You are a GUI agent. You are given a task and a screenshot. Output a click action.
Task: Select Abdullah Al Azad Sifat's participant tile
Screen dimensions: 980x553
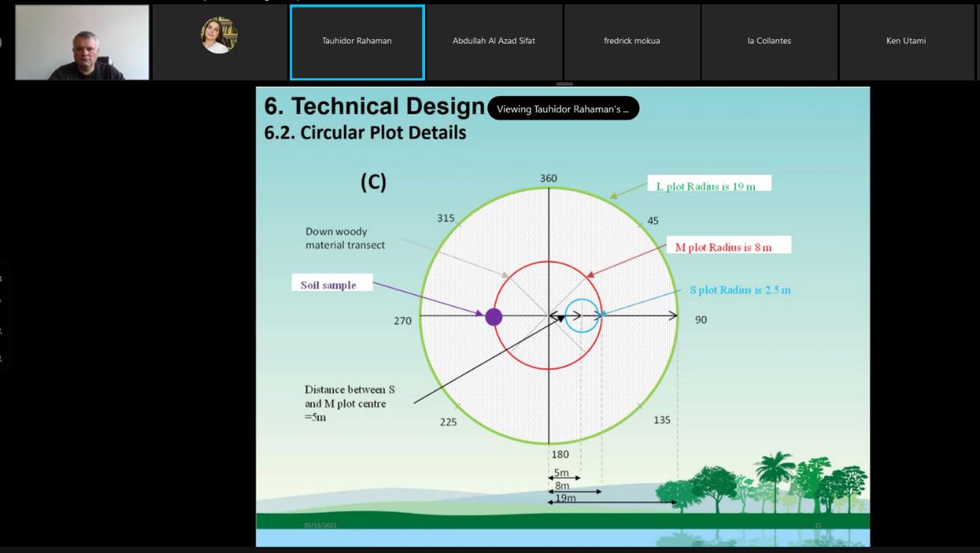pyautogui.click(x=494, y=41)
